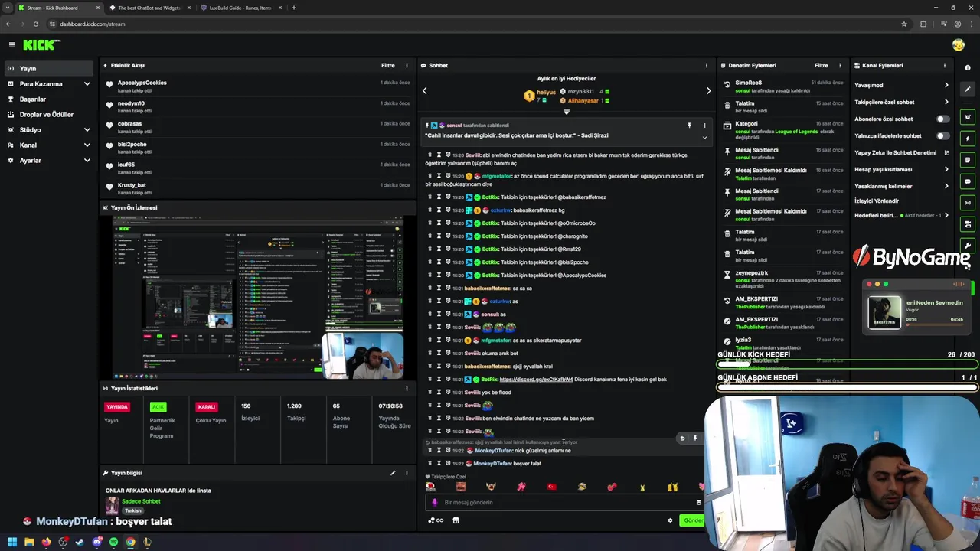
Task: Open AI chat moderation external link icon
Action: pyautogui.click(x=946, y=152)
